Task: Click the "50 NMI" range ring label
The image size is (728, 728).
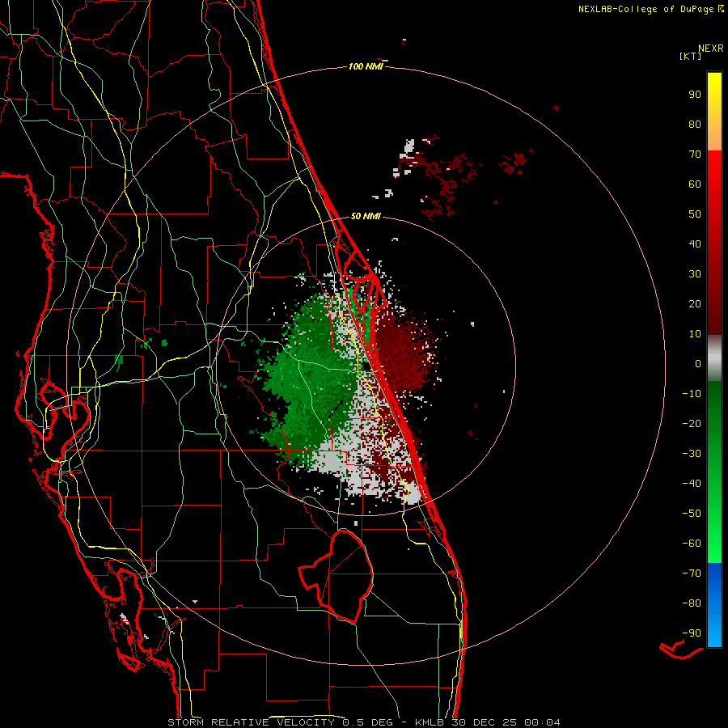Action: coord(366,216)
